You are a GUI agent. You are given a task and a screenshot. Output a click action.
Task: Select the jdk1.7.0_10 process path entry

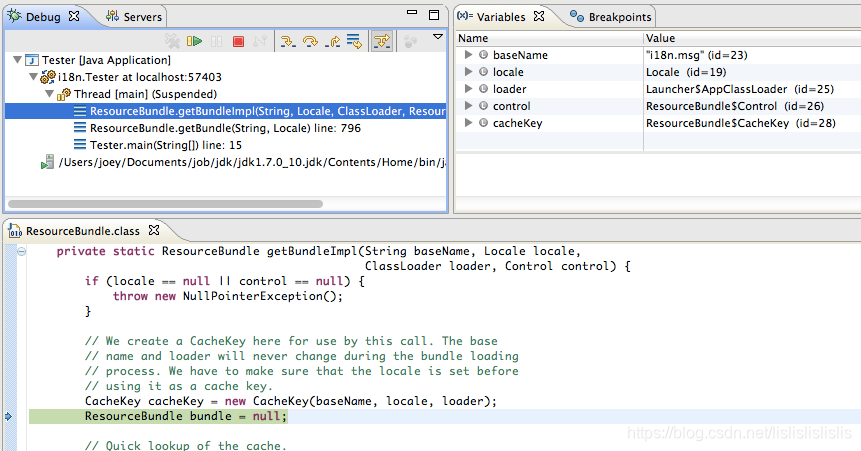(x=251, y=162)
